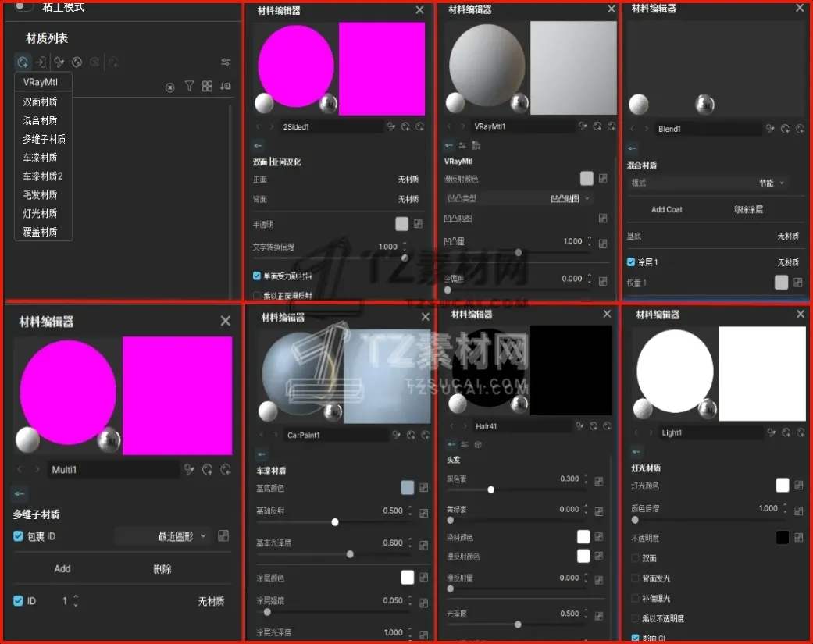This screenshot has height=644, width=813.
Task: Click the sort order icon in material list
Action: 225,86
